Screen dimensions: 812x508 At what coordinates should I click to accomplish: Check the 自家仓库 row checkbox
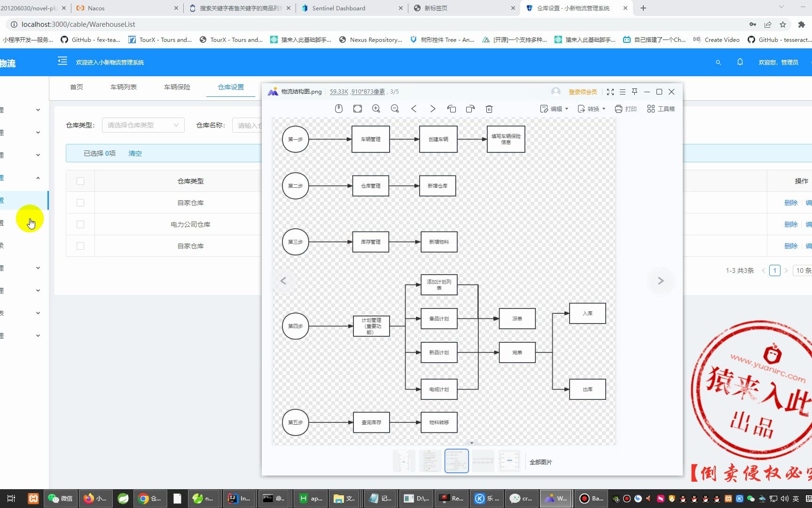coord(80,202)
